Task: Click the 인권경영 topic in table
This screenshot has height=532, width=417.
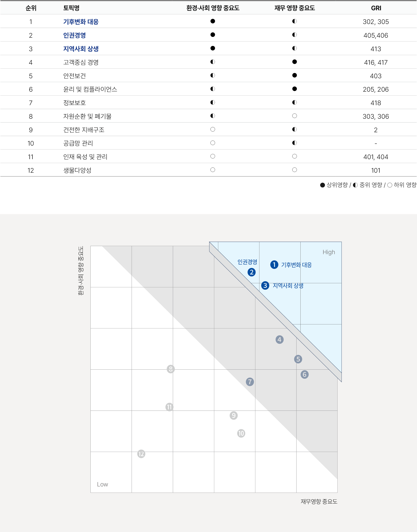Action: [x=74, y=35]
